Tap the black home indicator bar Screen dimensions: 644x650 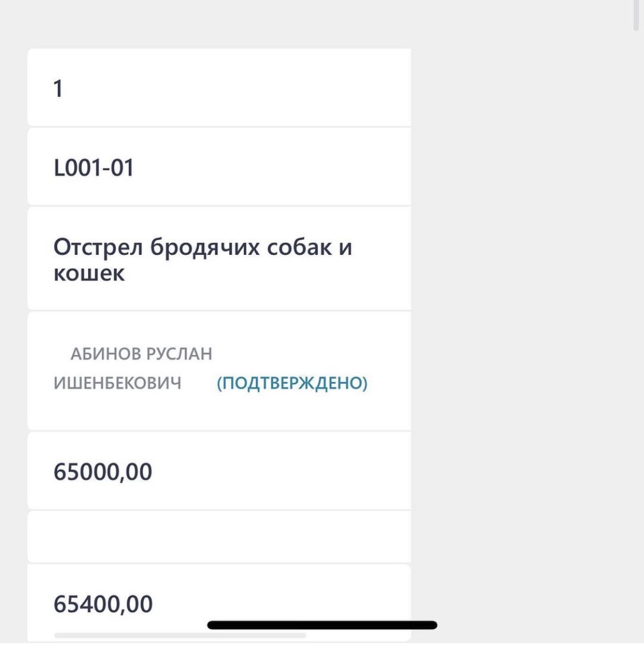tap(322, 625)
